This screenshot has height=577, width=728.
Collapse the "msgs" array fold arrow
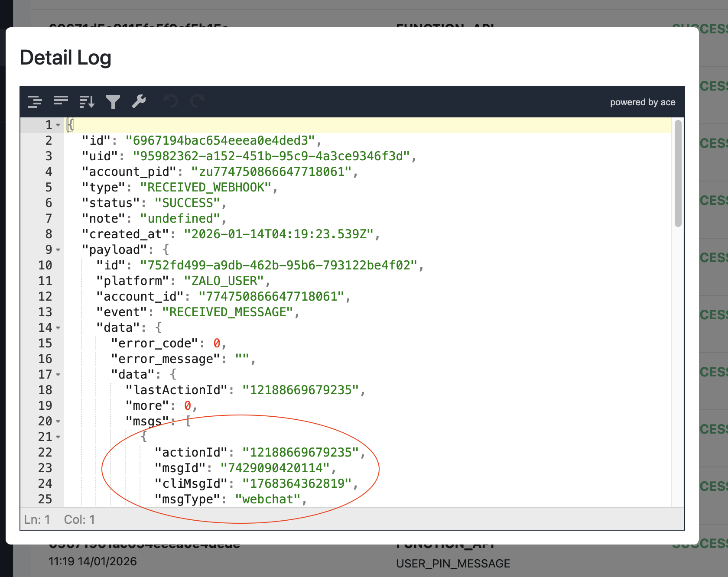pos(58,421)
